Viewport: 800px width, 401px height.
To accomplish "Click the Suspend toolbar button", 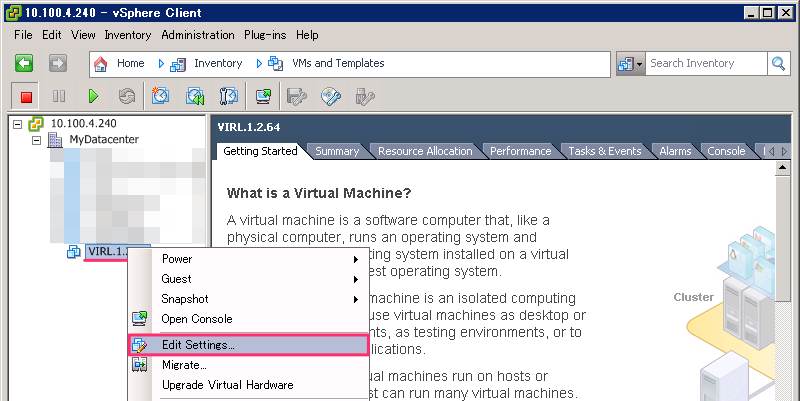I will point(59,96).
